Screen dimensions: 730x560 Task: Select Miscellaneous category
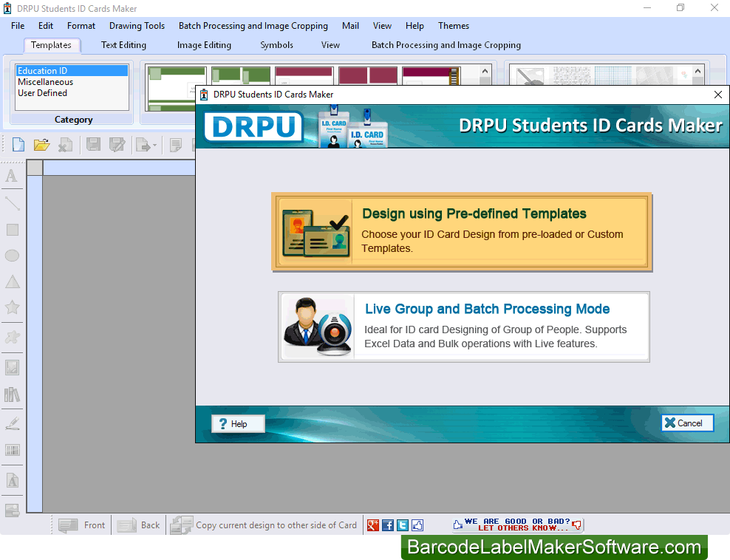tap(72, 82)
